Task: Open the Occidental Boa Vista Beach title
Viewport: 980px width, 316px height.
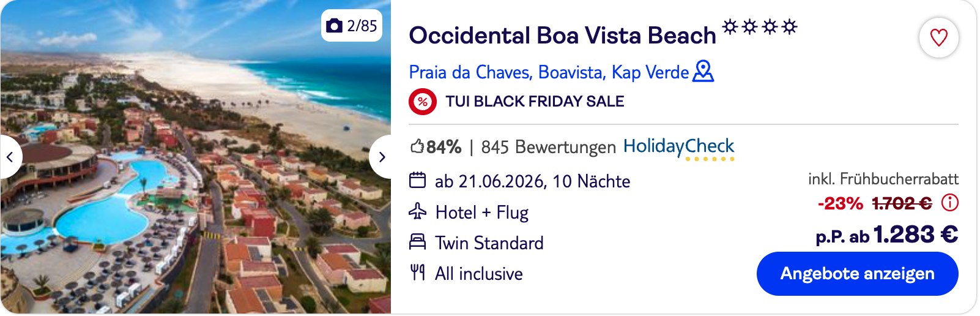Action: [562, 36]
